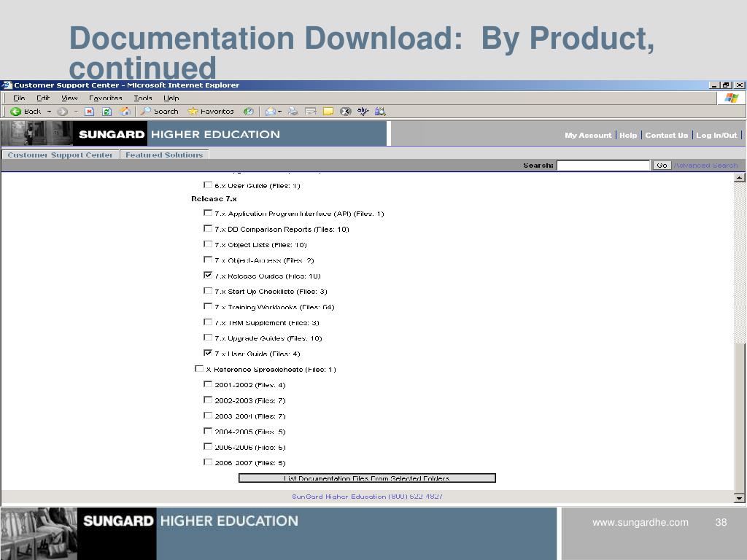Click the Release 7.x heading text
747x560 pixels.
tap(214, 198)
